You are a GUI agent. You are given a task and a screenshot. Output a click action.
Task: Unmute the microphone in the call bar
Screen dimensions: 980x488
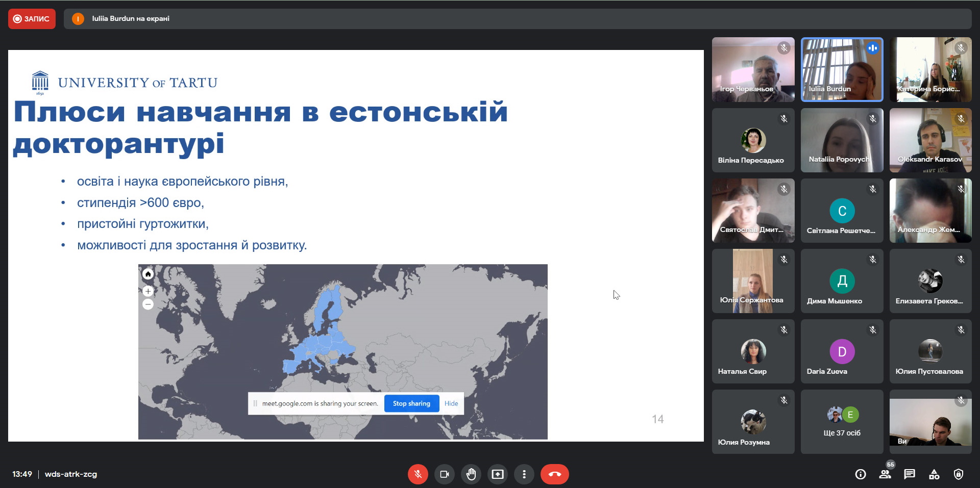418,474
